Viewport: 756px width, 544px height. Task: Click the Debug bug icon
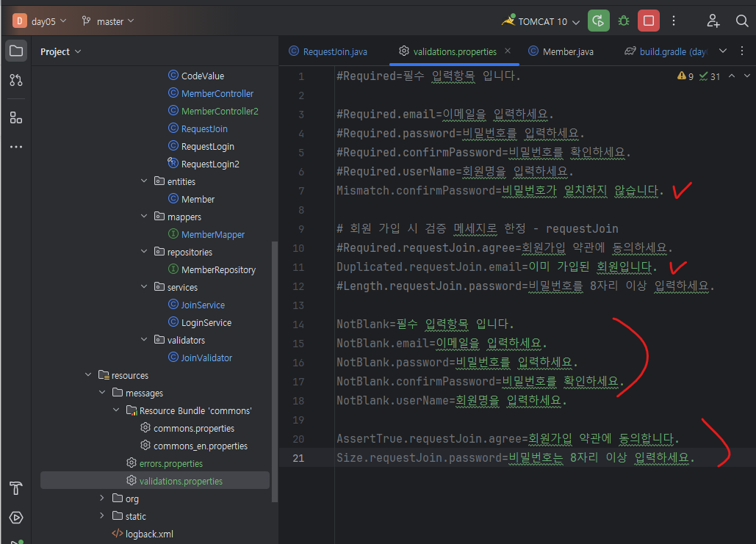[624, 21]
